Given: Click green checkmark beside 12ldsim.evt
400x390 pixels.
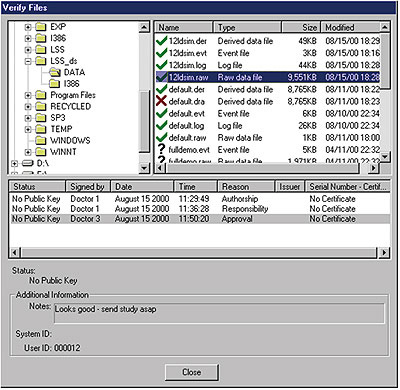Looking at the screenshot, I should [161, 53].
